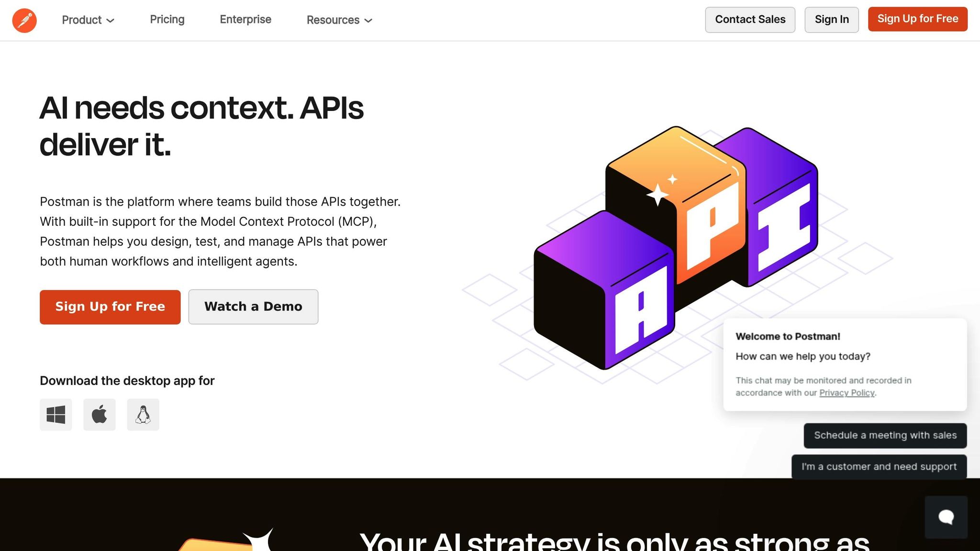The height and width of the screenshot is (551, 980).
Task: Open the Enterprise page
Action: click(x=245, y=20)
